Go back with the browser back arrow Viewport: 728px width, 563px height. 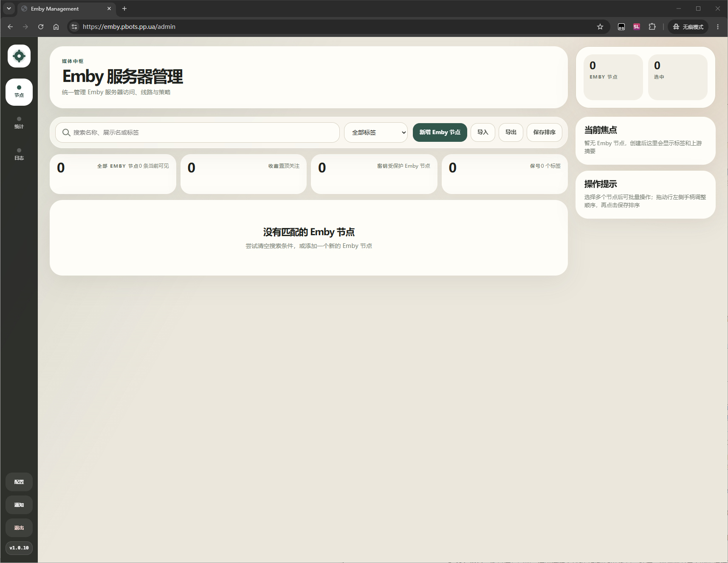(10, 27)
